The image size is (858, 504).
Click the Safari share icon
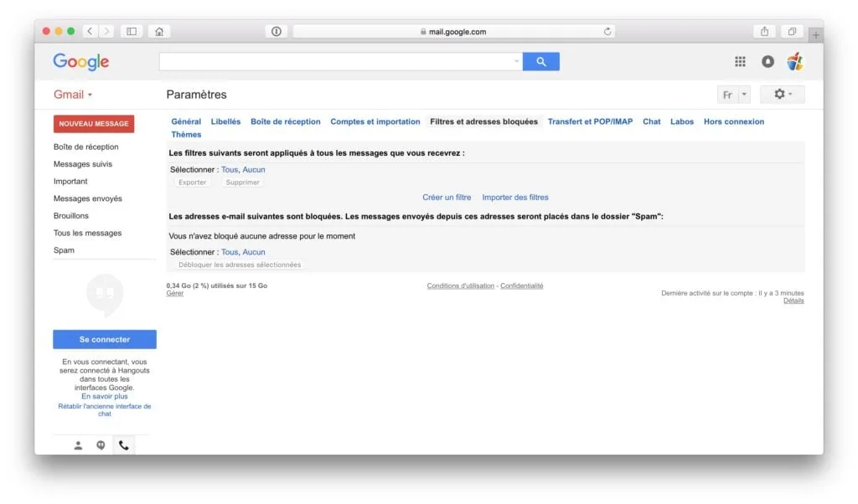click(x=763, y=31)
